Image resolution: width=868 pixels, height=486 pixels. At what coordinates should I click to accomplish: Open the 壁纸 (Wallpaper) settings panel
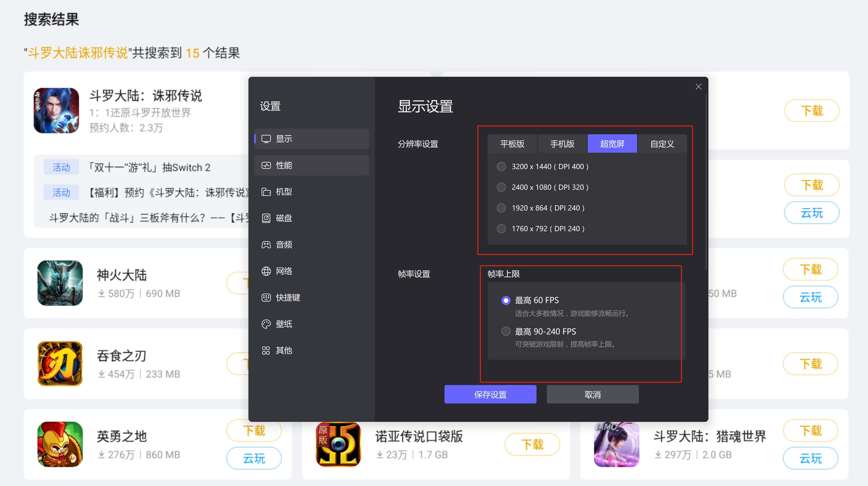(311, 324)
